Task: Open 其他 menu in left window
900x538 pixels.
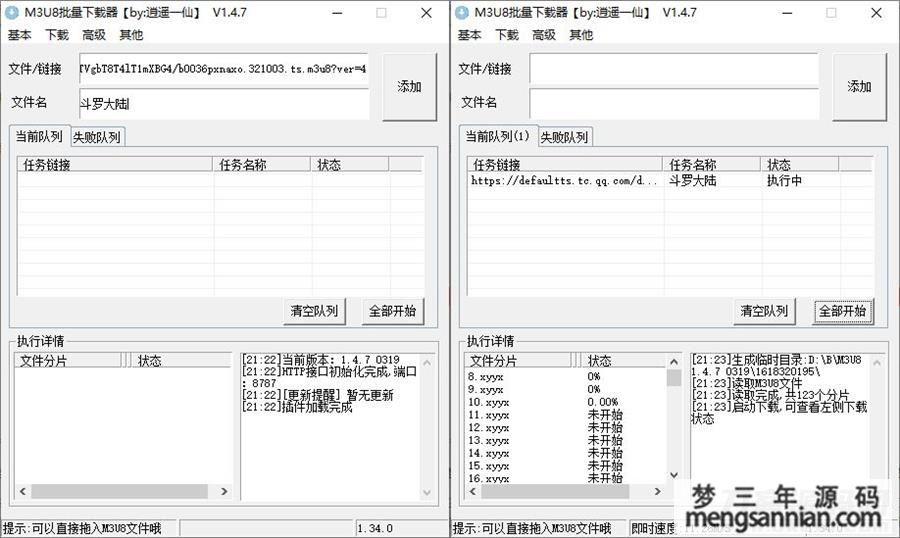Action: tap(131, 35)
